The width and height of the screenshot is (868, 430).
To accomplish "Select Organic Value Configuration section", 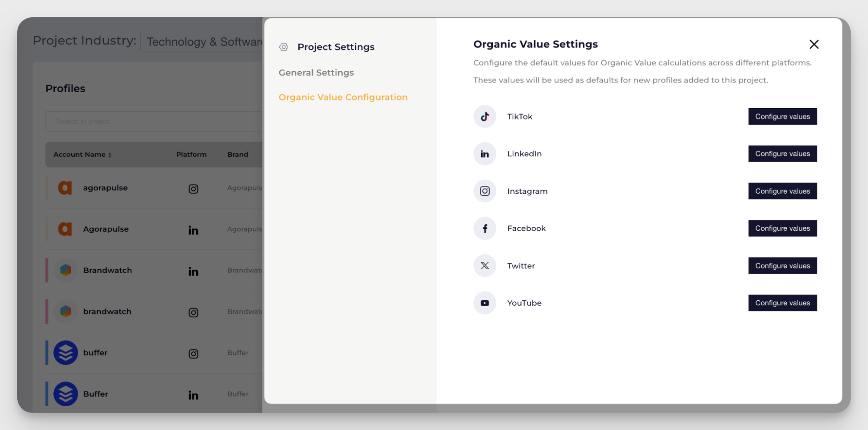I will (x=343, y=97).
